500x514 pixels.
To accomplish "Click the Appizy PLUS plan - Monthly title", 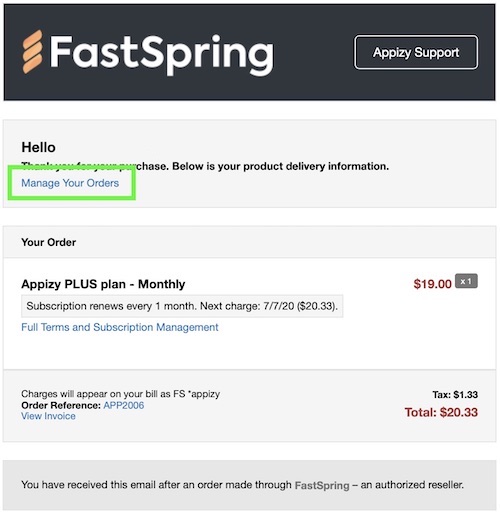I will (x=103, y=284).
